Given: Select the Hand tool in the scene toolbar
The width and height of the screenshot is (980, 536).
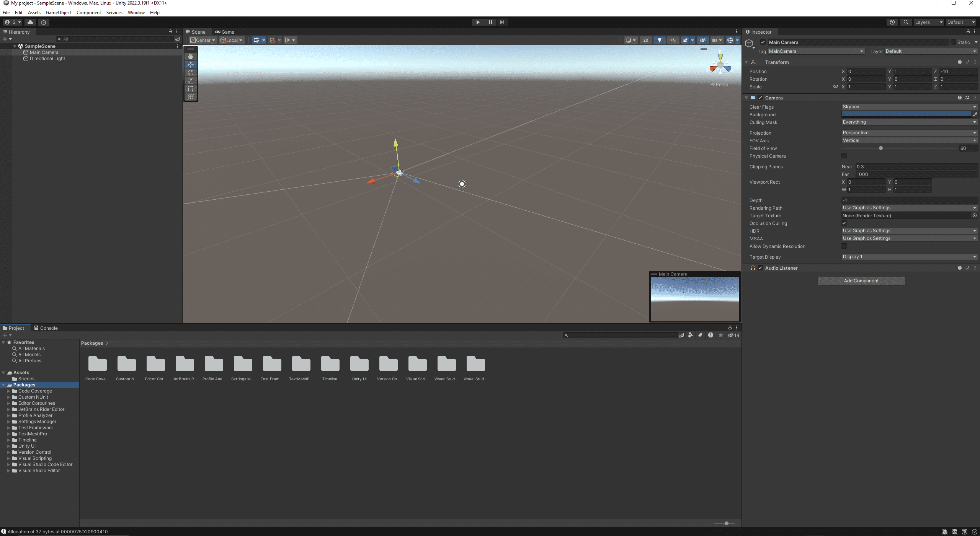Looking at the screenshot, I should tap(191, 56).
